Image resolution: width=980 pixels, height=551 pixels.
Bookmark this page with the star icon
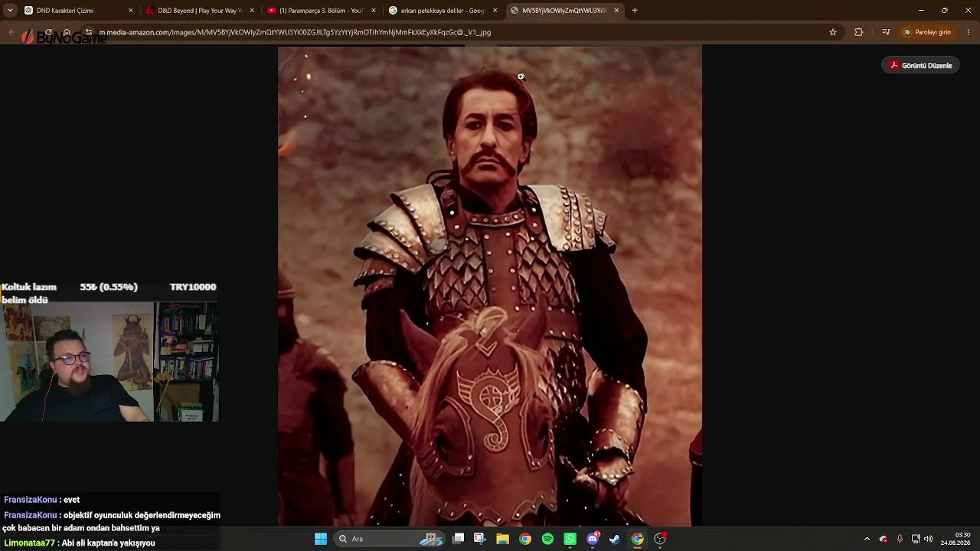[833, 32]
